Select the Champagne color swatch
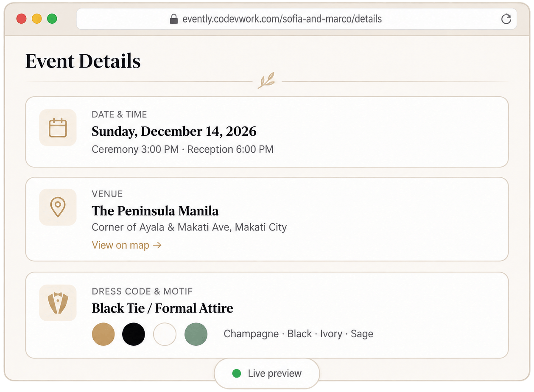Viewport: 534px width, 392px height. (x=103, y=334)
